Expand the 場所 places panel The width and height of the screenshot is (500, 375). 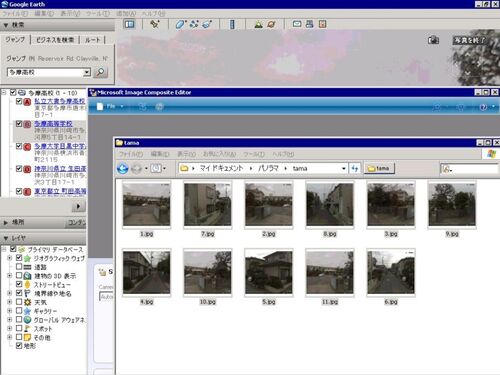pyautogui.click(x=6, y=222)
